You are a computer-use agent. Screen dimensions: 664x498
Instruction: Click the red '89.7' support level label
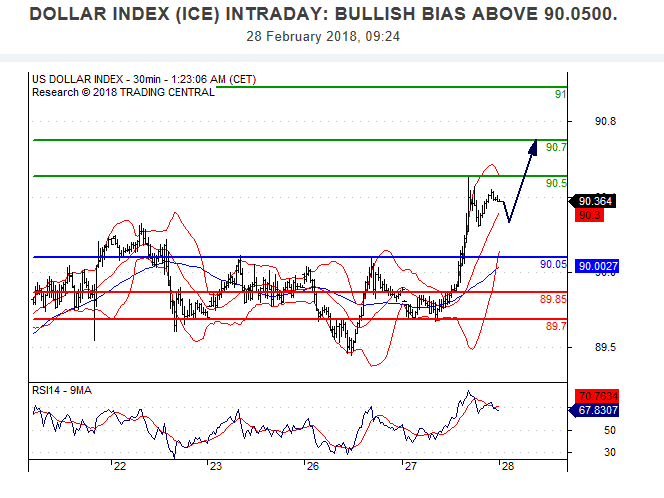point(556,326)
